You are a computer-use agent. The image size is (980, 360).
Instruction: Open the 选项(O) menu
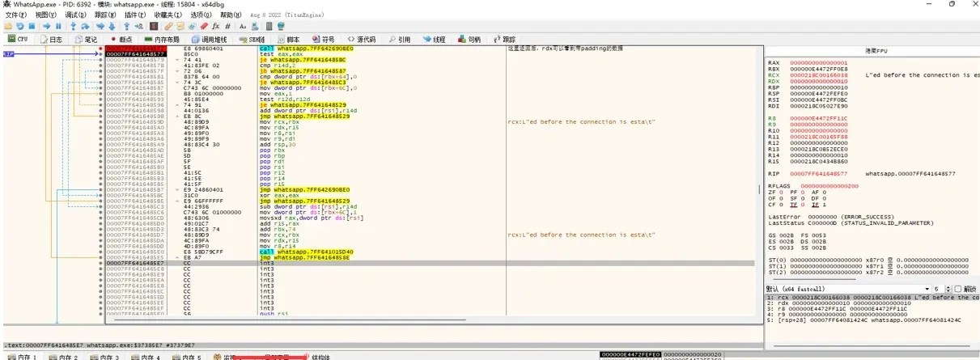click(x=202, y=15)
